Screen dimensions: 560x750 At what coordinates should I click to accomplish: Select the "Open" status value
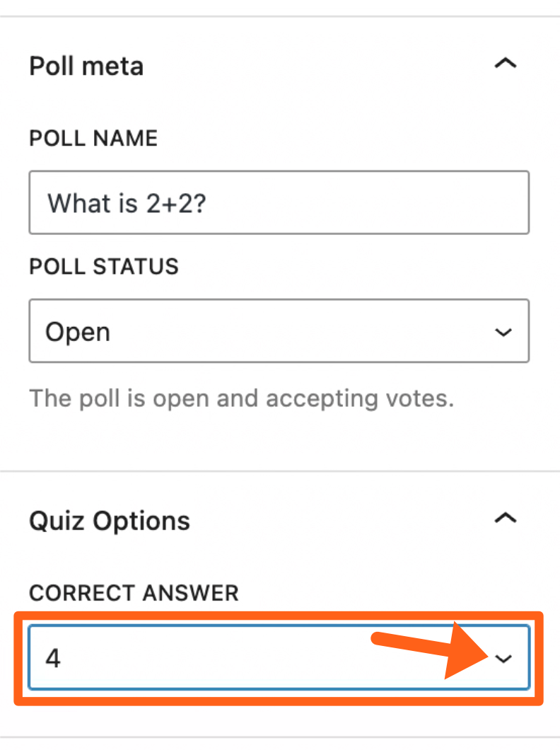point(78,332)
